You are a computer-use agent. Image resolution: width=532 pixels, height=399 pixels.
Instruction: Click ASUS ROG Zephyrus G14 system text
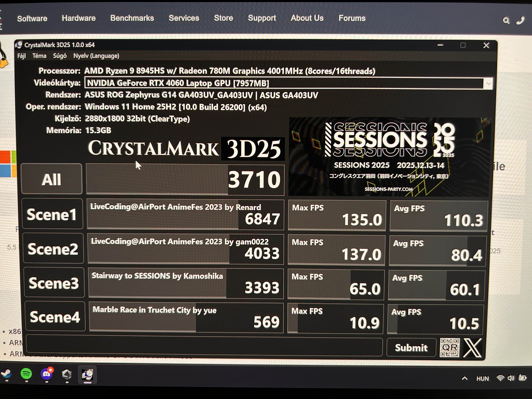201,95
